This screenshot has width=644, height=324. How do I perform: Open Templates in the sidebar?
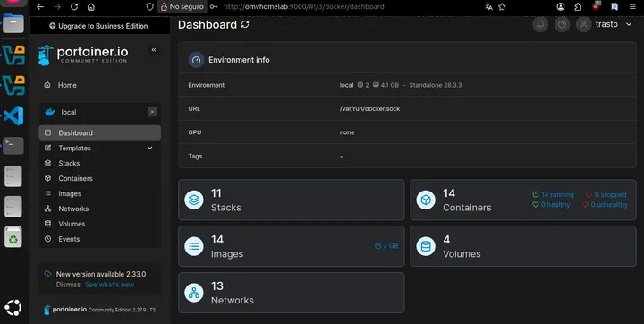(x=75, y=148)
